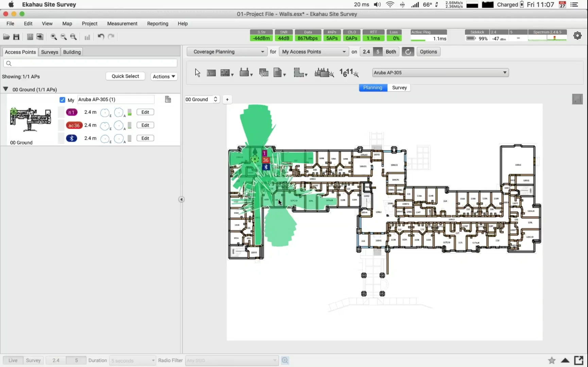Open wall type dropdown arrow
The image size is (588, 367).
(x=232, y=75)
